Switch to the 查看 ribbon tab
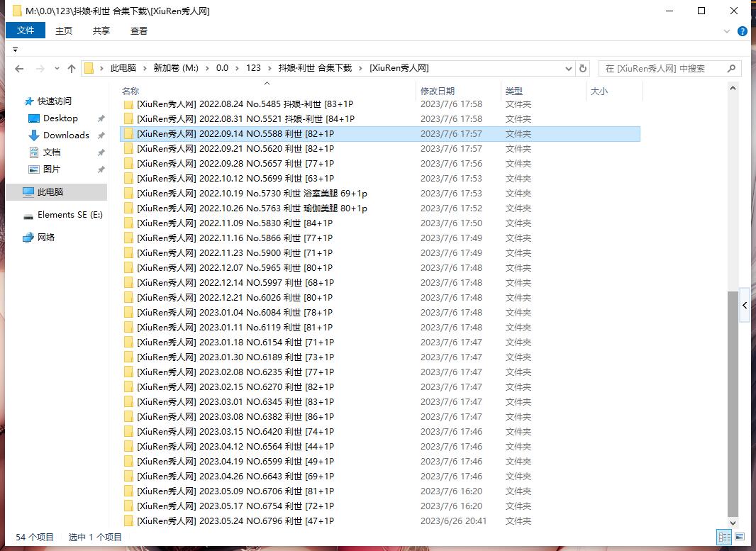 [x=139, y=30]
